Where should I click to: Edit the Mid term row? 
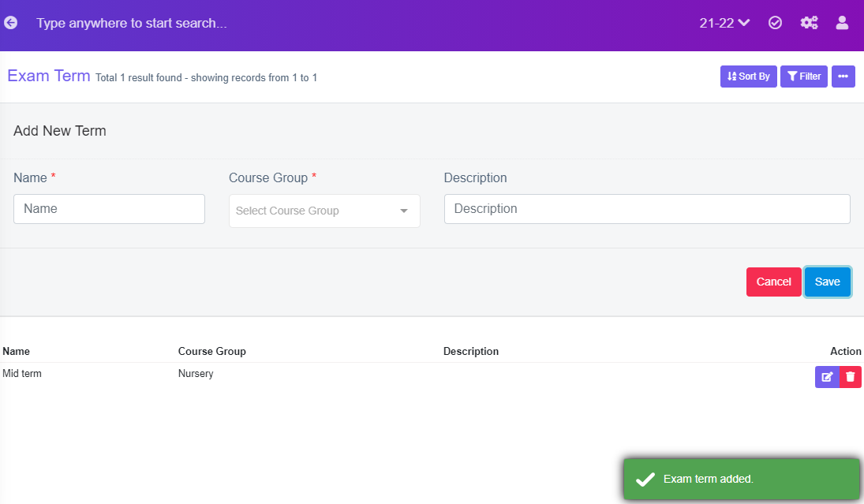827,377
